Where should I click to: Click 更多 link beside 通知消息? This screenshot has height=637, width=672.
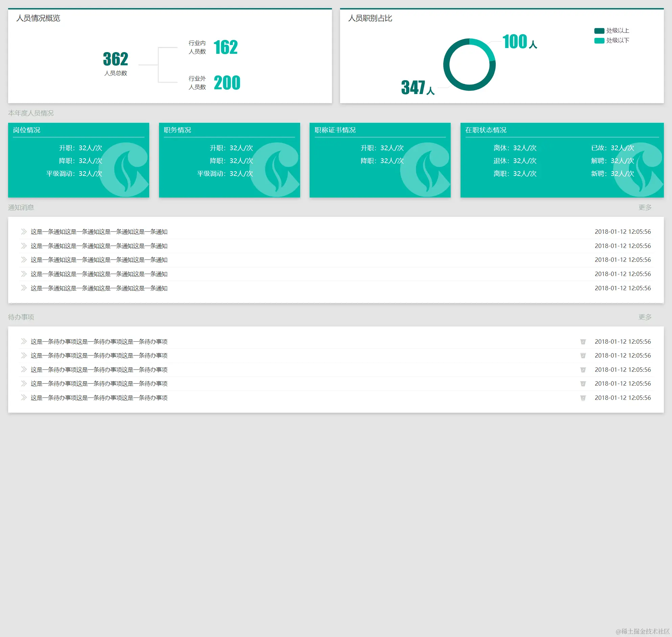[645, 207]
